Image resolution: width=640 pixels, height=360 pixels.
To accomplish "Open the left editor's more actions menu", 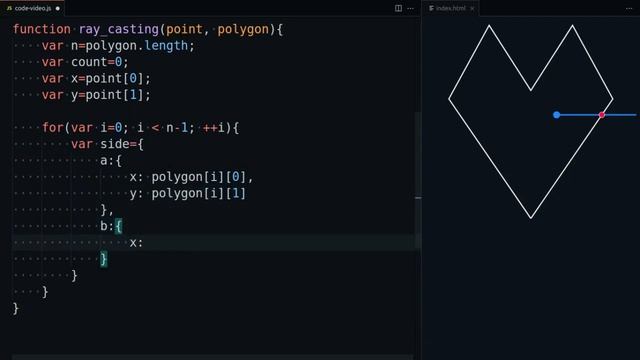I will point(411,8).
